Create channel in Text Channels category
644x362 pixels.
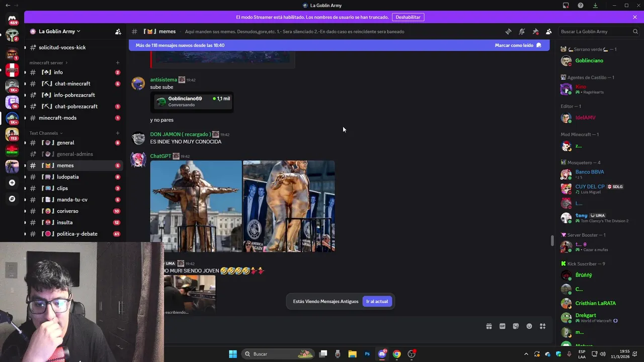[x=118, y=133]
